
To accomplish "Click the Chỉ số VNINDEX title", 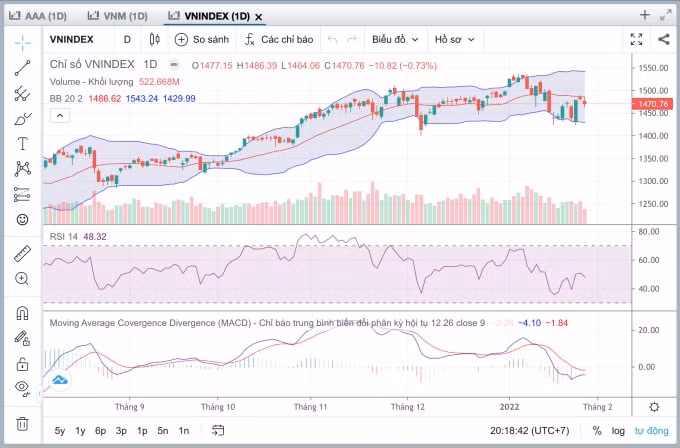I will pos(92,64).
